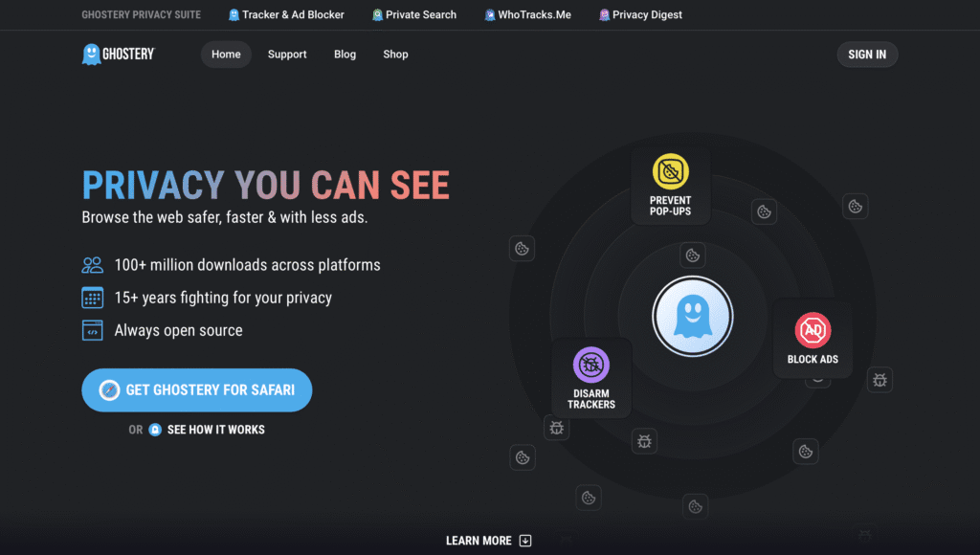
Task: Expand Learn More with the down arrow
Action: (525, 541)
